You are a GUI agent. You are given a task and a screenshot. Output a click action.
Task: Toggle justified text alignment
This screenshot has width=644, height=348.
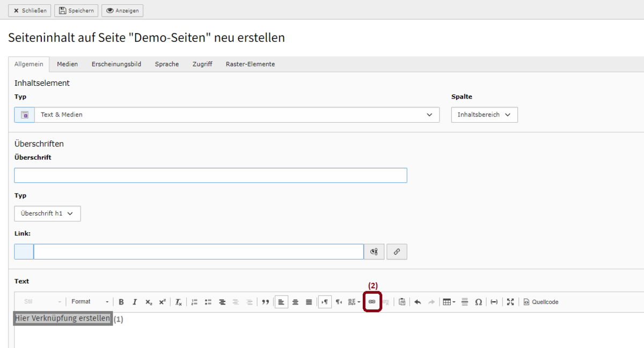coord(309,302)
